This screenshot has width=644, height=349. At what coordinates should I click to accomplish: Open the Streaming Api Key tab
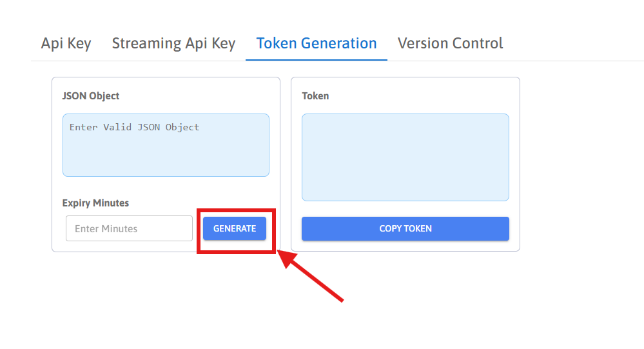pos(173,43)
